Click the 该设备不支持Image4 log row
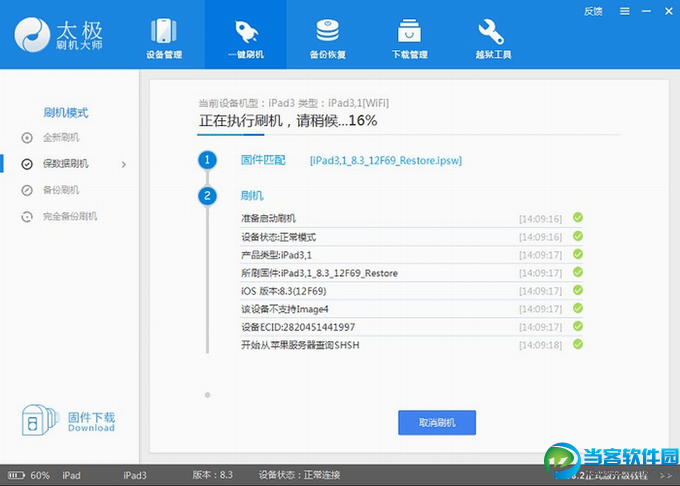This screenshot has width=680, height=486. [412, 309]
